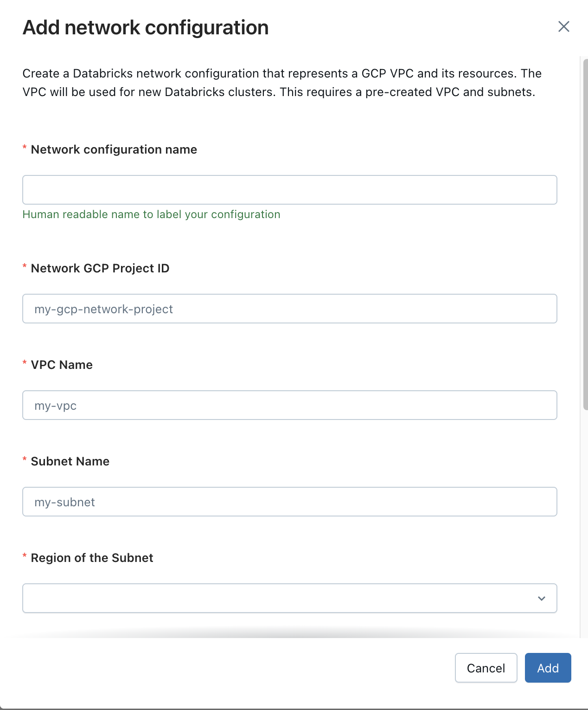Click the 'Region of the Subnet' label
The image size is (588, 710).
point(92,558)
